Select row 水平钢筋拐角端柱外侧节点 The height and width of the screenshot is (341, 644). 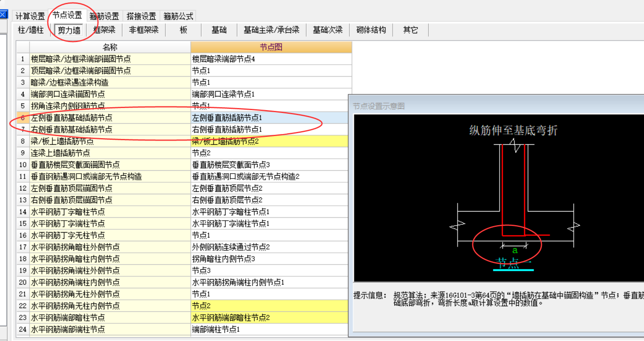point(110,270)
